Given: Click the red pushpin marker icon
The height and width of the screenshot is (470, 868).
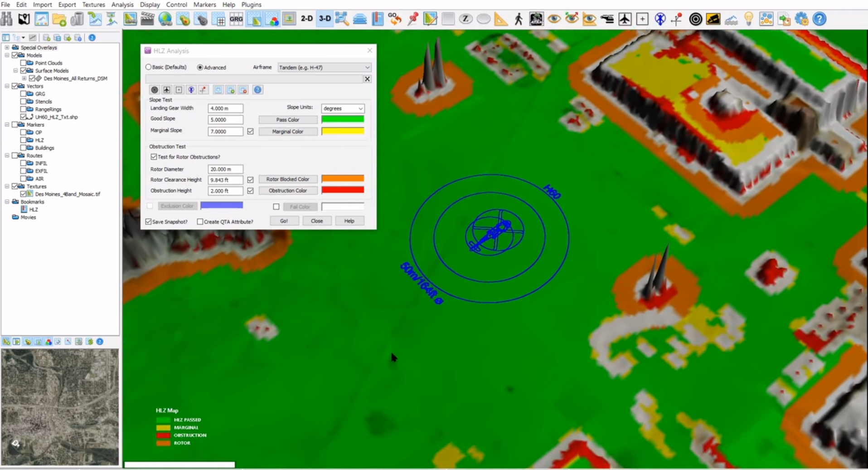Looking at the screenshot, I should pyautogui.click(x=413, y=19).
